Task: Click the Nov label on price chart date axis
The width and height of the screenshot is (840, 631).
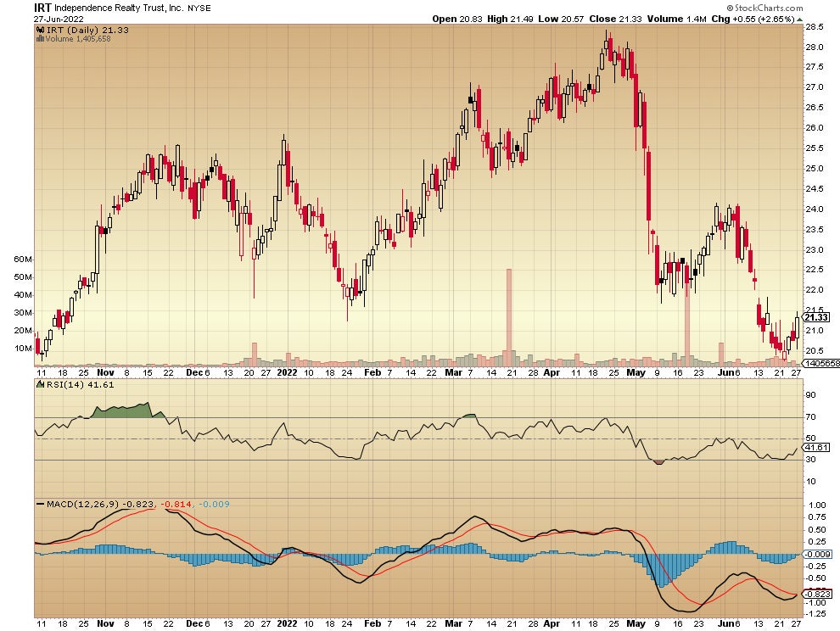Action: 105,372
